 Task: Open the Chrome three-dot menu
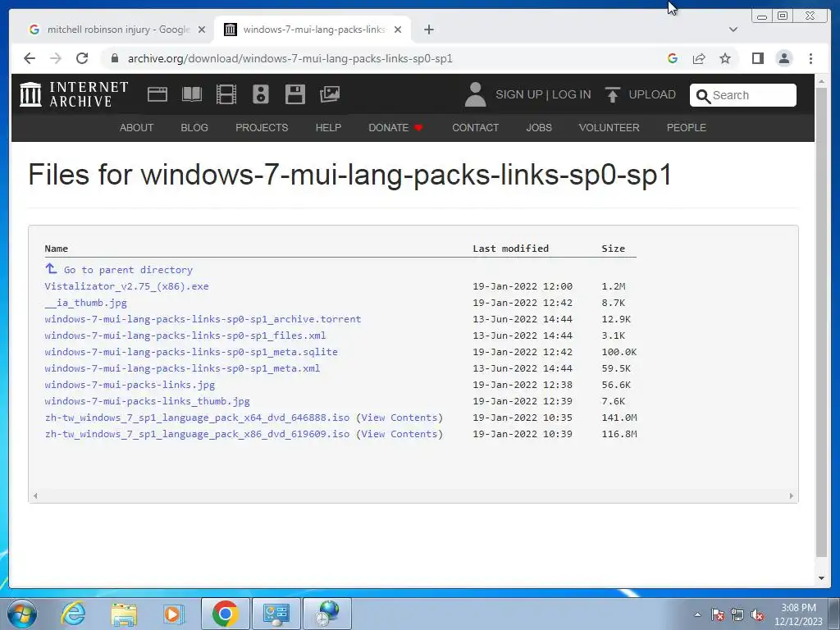(810, 58)
